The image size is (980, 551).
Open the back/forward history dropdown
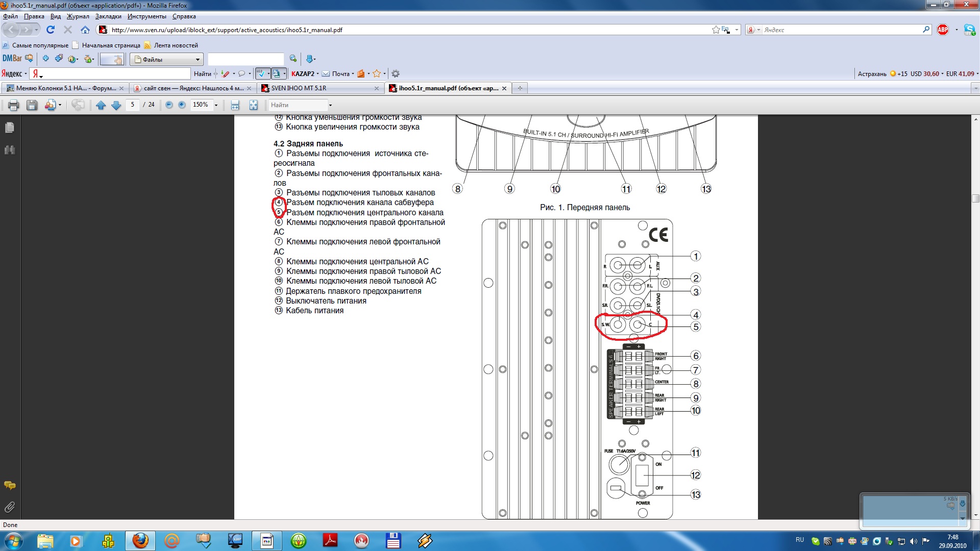point(37,30)
